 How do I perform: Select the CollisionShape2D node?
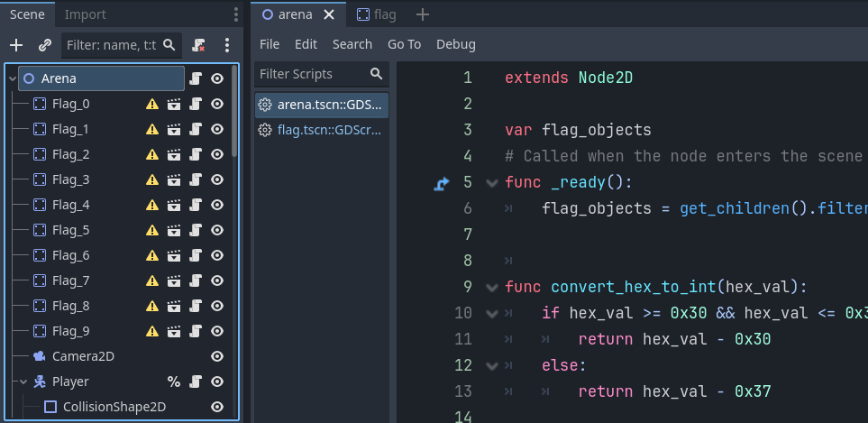tap(114, 408)
